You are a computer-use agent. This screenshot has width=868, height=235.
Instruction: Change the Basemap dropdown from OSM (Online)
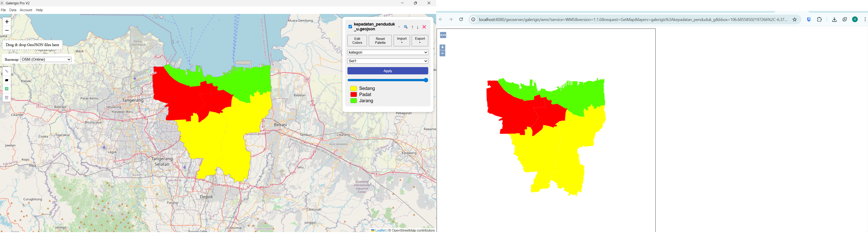click(46, 59)
